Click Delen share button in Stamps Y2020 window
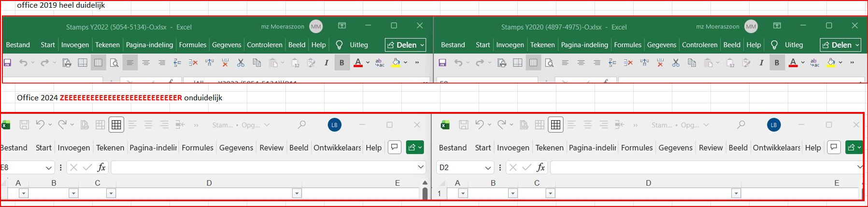 click(x=841, y=45)
